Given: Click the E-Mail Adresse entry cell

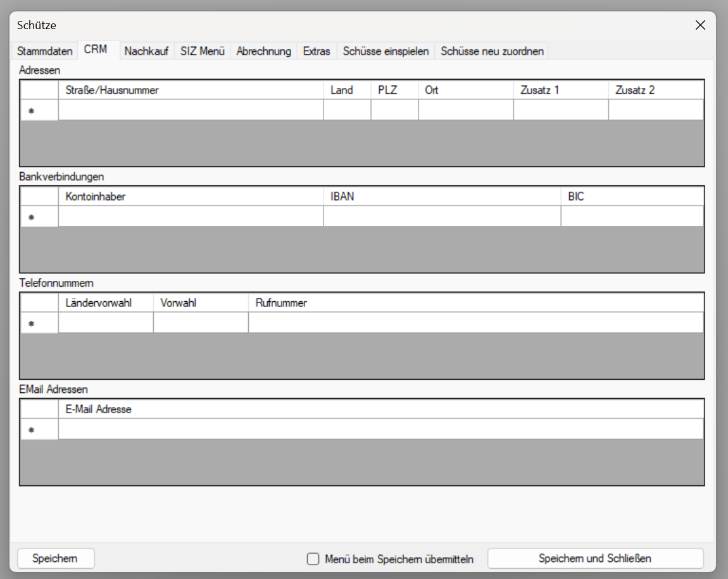Looking at the screenshot, I should click(380, 429).
